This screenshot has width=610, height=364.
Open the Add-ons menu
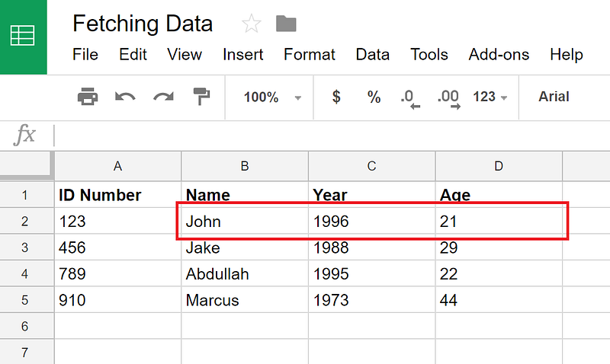pyautogui.click(x=499, y=54)
